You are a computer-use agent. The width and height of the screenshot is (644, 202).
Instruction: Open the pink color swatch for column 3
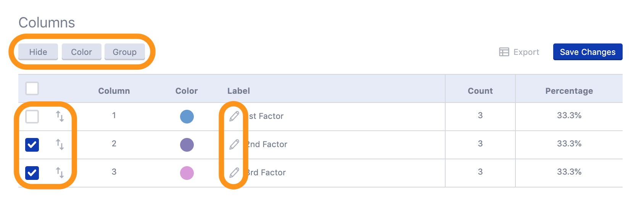tap(187, 173)
